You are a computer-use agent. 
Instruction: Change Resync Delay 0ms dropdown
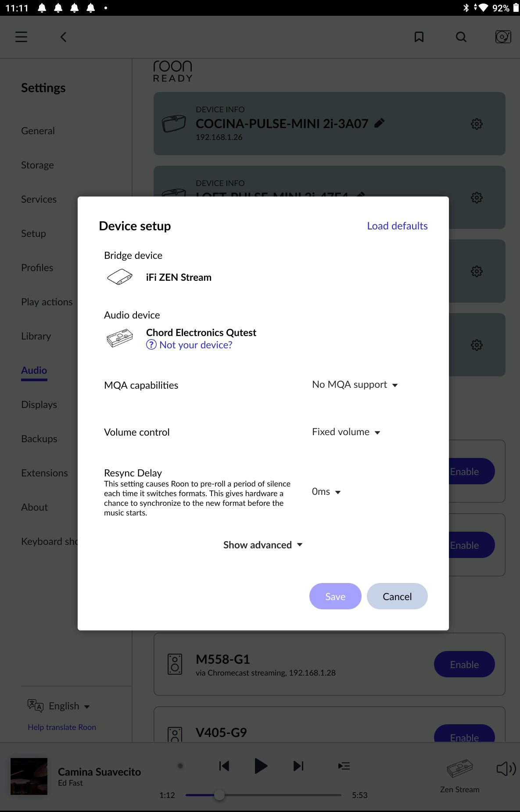click(326, 492)
